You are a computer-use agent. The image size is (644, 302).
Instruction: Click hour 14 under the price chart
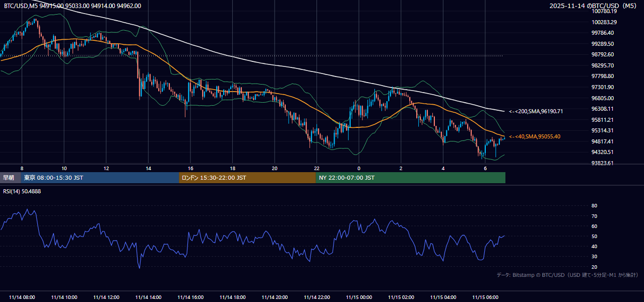(148, 168)
